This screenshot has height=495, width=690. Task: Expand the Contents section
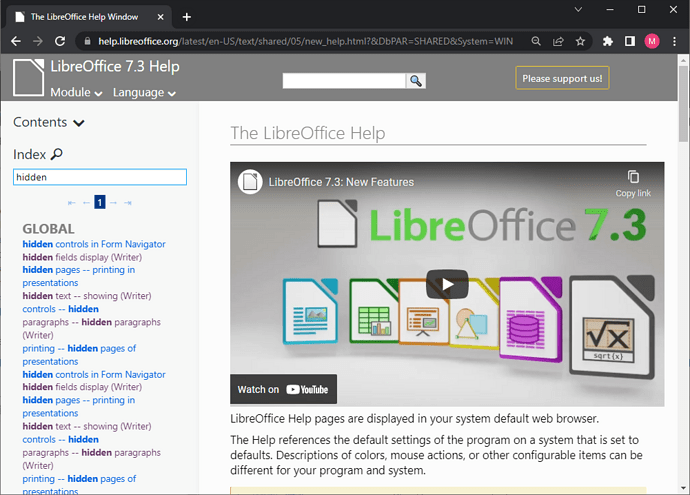pos(48,122)
